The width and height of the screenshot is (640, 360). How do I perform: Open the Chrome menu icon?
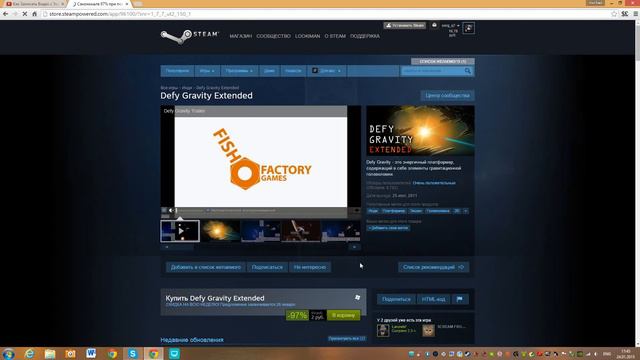pos(636,14)
